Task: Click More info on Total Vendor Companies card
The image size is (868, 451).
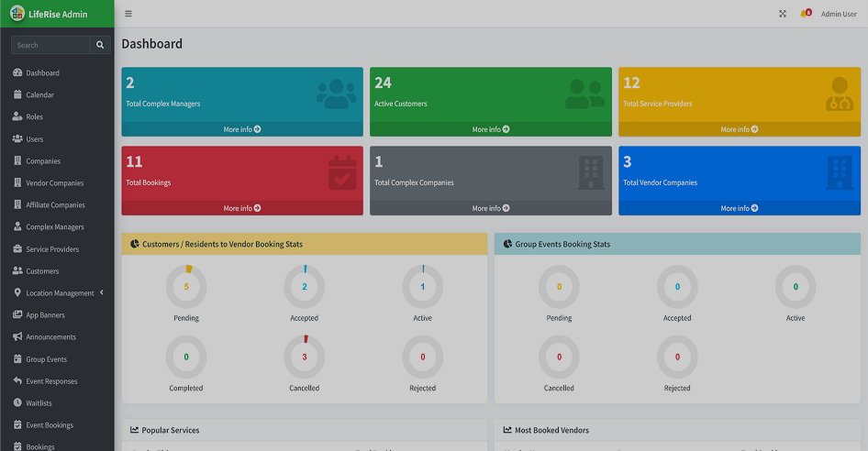Action: [x=739, y=208]
